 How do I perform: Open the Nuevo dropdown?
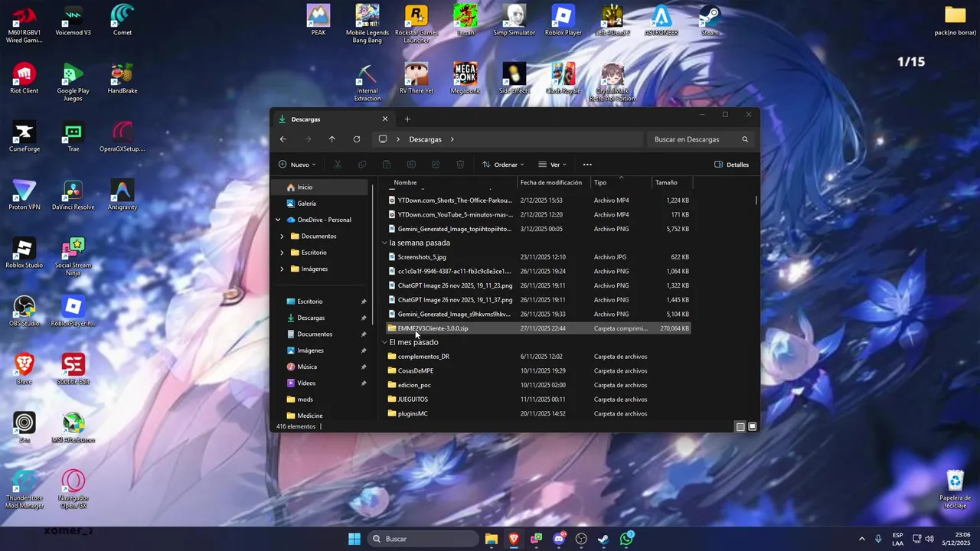point(297,165)
